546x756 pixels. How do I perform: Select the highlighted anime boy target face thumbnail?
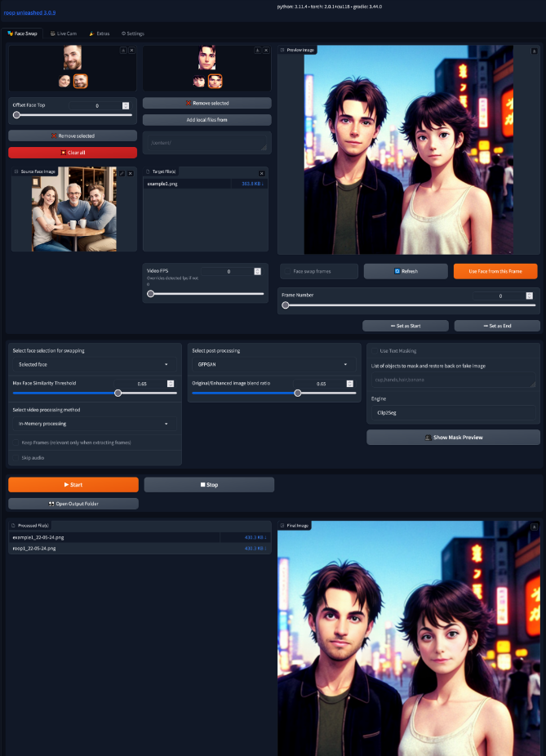tap(215, 81)
